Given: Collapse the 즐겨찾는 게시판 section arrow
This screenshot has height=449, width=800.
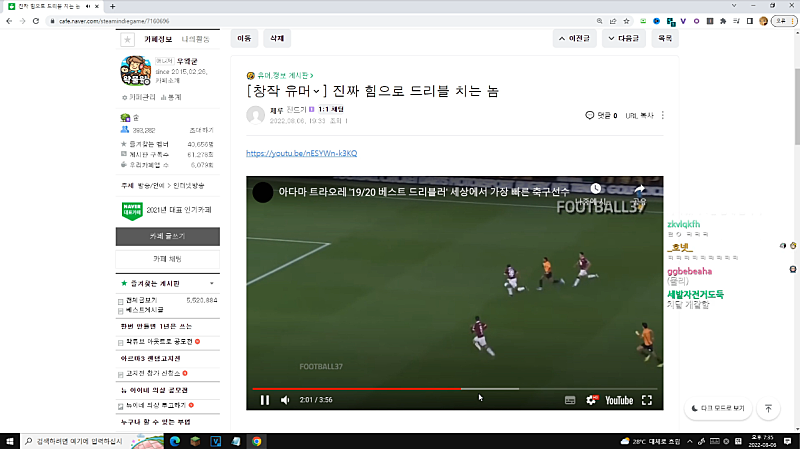Looking at the screenshot, I should [212, 283].
